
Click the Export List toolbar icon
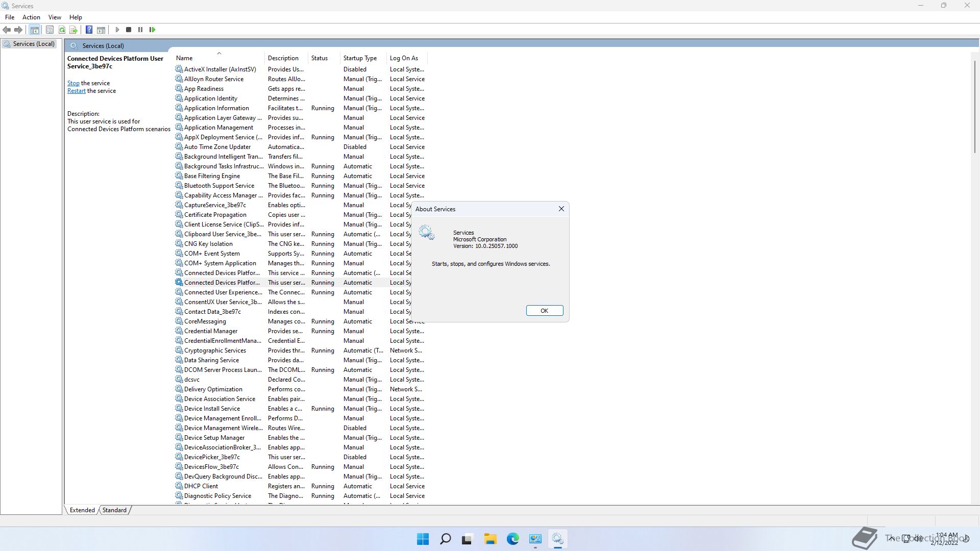[73, 30]
